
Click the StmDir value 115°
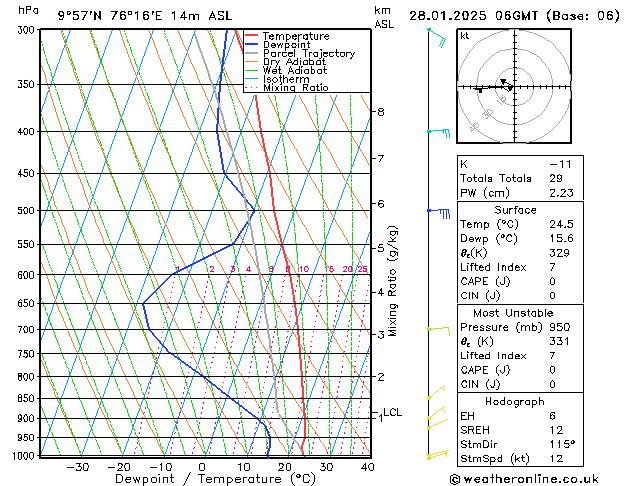(562, 445)
